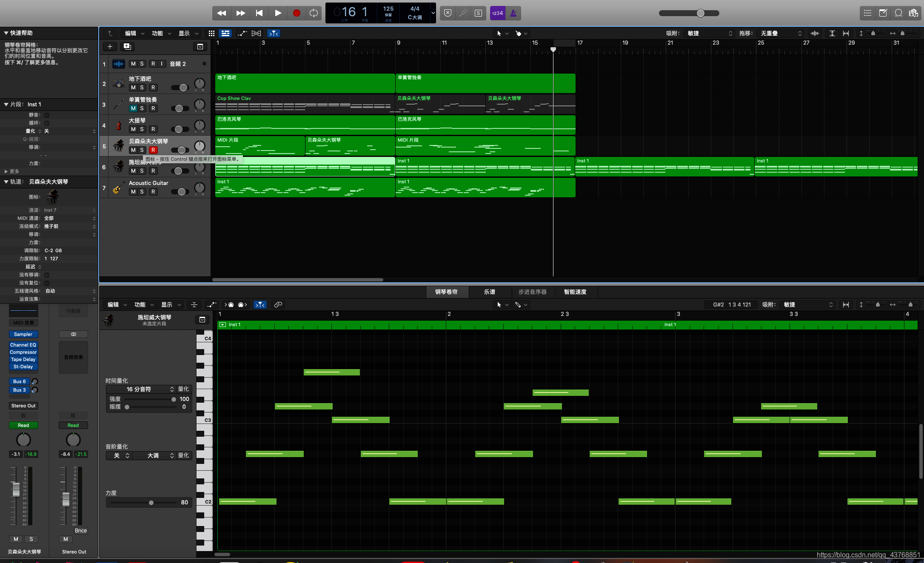Click the red Record button in transport
This screenshot has width=924, height=563.
click(x=297, y=13)
